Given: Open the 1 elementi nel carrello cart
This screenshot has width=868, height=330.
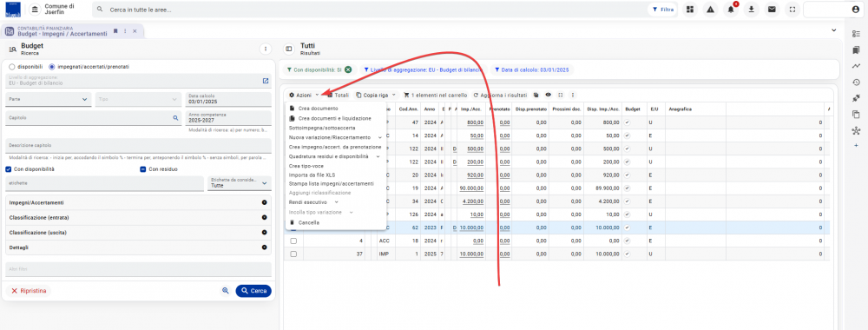Looking at the screenshot, I should tap(435, 95).
